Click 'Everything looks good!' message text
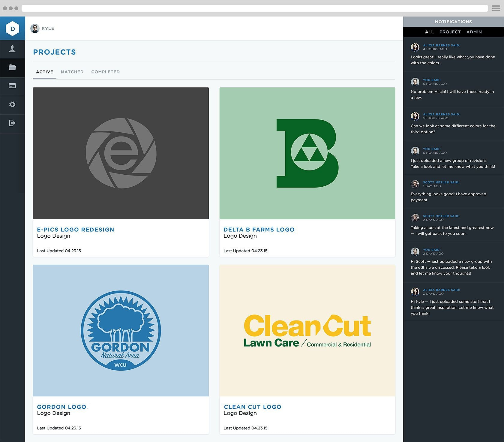504x442 pixels. point(448,197)
